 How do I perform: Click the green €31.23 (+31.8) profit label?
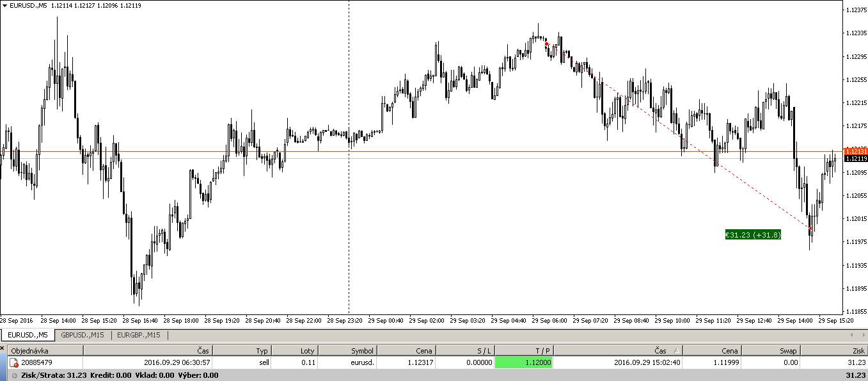pos(753,235)
